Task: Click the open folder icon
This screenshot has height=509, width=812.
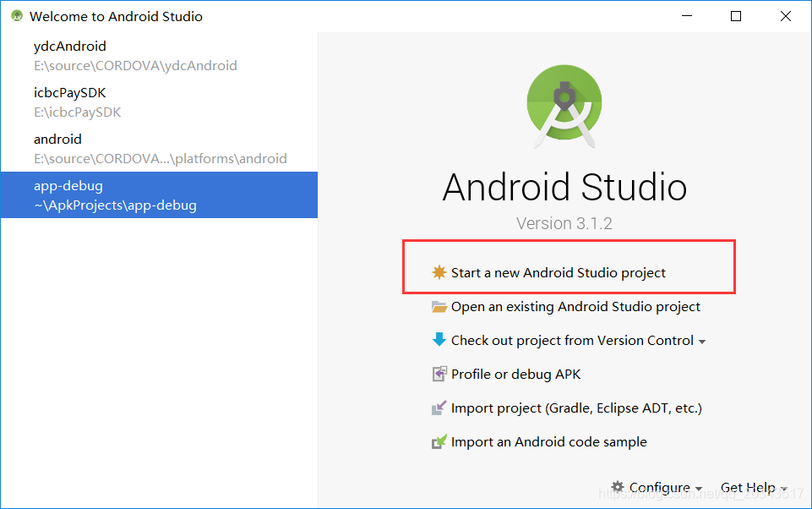Action: click(x=439, y=306)
